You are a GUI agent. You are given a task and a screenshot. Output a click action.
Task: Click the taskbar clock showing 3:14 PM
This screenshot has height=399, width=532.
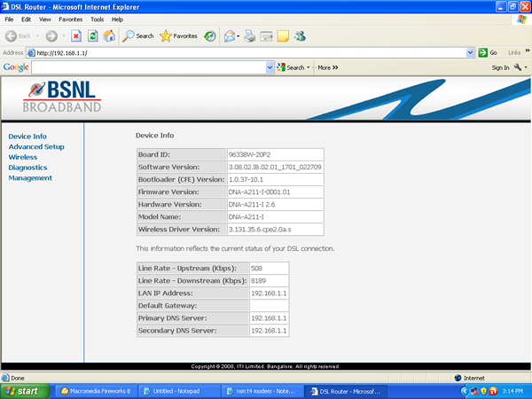(x=512, y=391)
